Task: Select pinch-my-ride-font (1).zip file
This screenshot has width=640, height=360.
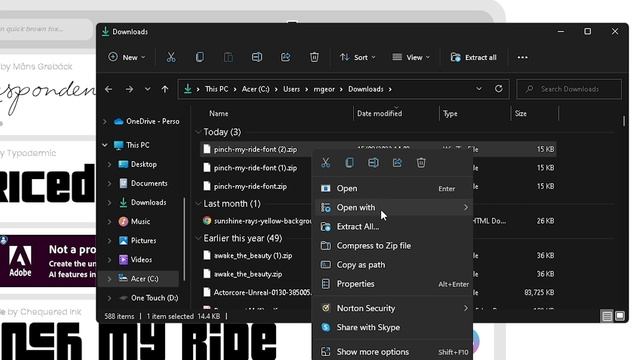Action: pos(256,168)
